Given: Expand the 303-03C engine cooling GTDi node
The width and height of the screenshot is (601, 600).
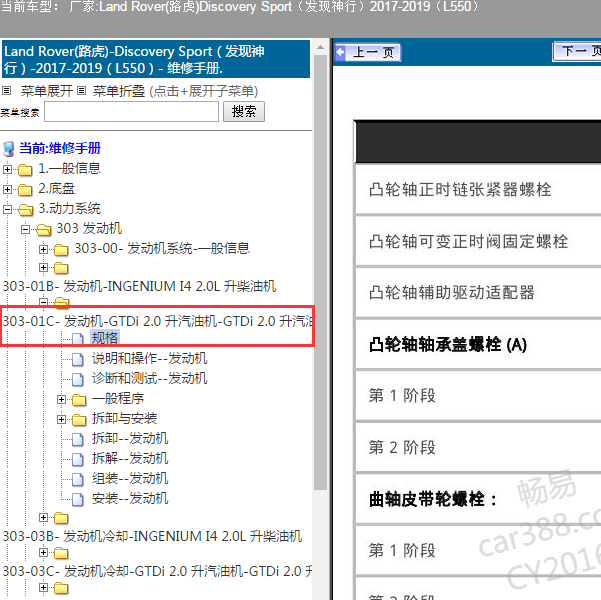Looking at the screenshot, I should click(43, 552).
